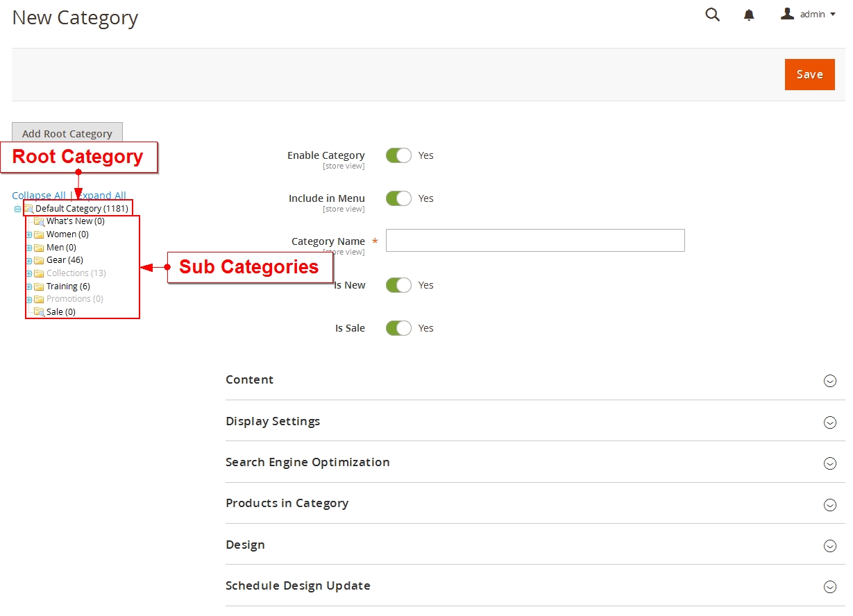The image size is (853, 616).
Task: Click the Add Root Category button
Action: click(x=67, y=133)
